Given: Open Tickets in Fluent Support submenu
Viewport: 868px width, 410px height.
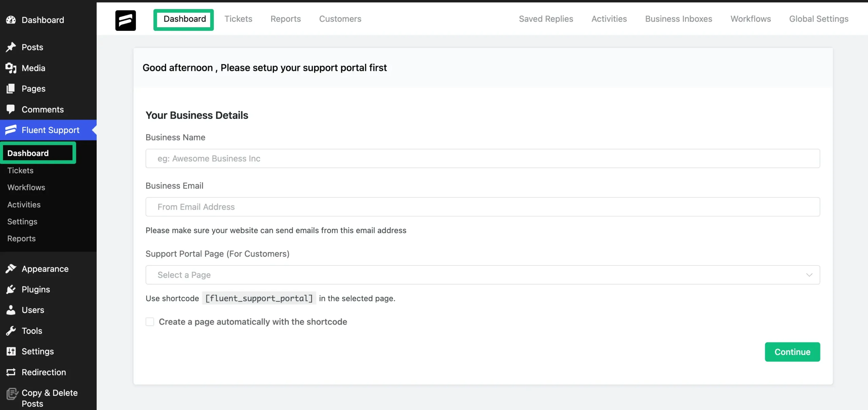Looking at the screenshot, I should 20,170.
